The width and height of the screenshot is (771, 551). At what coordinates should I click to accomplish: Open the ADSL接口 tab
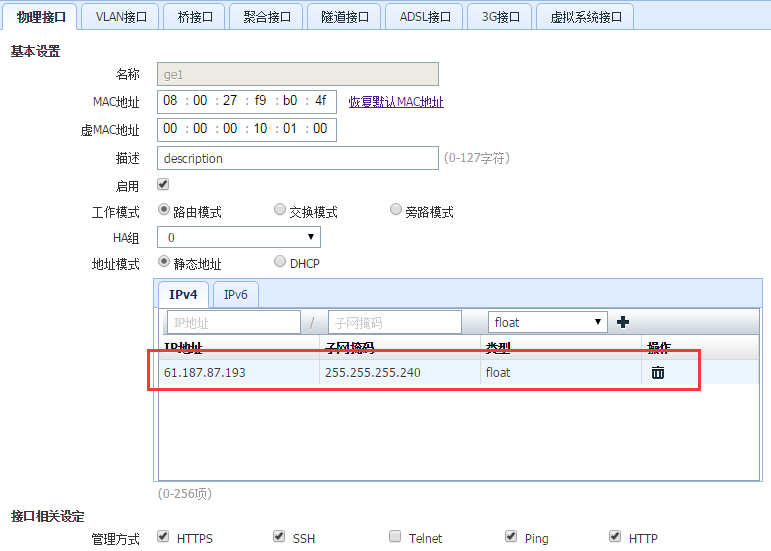click(x=425, y=17)
